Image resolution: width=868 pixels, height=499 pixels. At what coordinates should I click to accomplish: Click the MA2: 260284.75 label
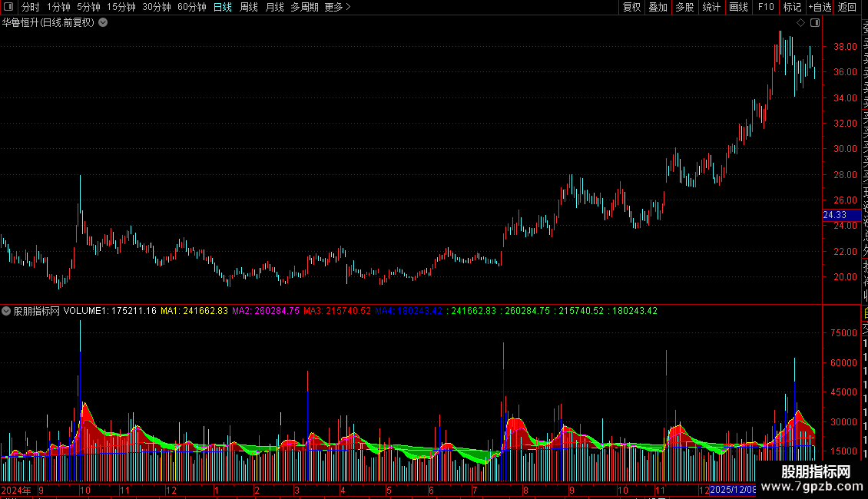[266, 311]
